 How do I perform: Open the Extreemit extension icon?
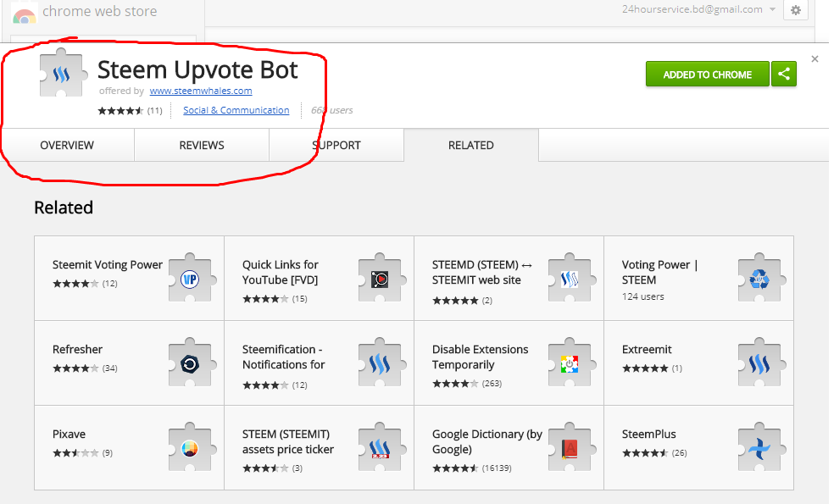[x=762, y=363]
